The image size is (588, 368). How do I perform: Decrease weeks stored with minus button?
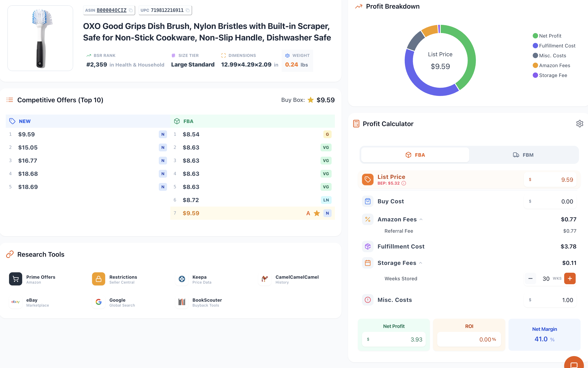pyautogui.click(x=530, y=278)
